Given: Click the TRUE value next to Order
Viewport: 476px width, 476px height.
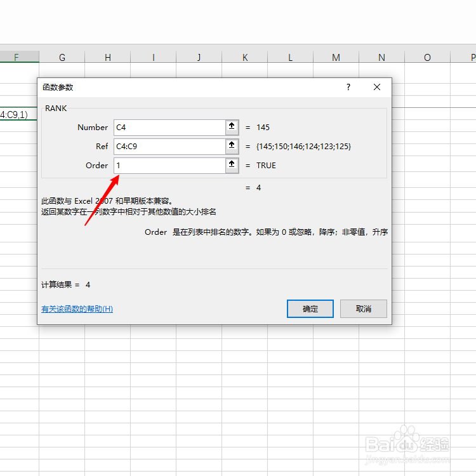Looking at the screenshot, I should pos(266,166).
